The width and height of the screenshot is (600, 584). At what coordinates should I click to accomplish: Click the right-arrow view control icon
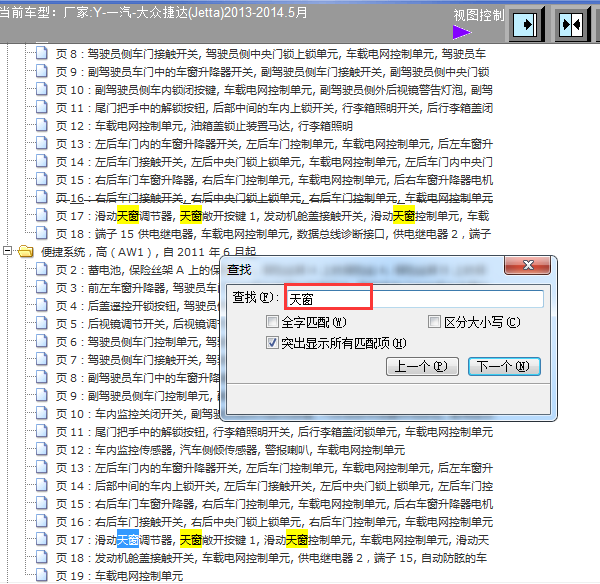point(526,25)
